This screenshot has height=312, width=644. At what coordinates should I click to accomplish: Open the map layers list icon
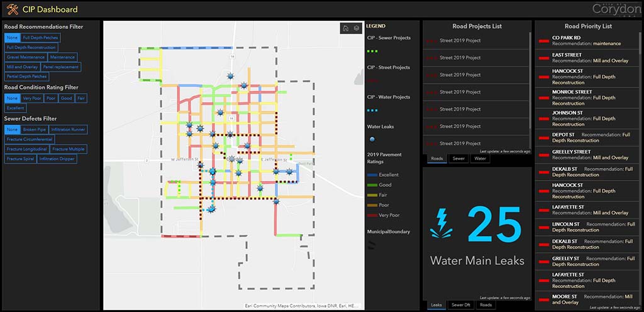pyautogui.click(x=357, y=28)
